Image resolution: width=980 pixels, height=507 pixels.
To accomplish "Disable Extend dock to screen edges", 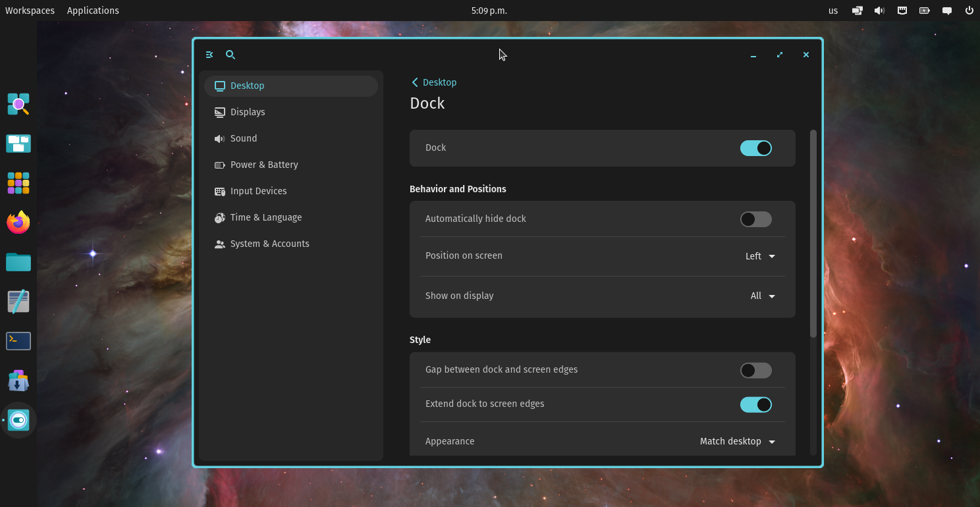I will [756, 405].
